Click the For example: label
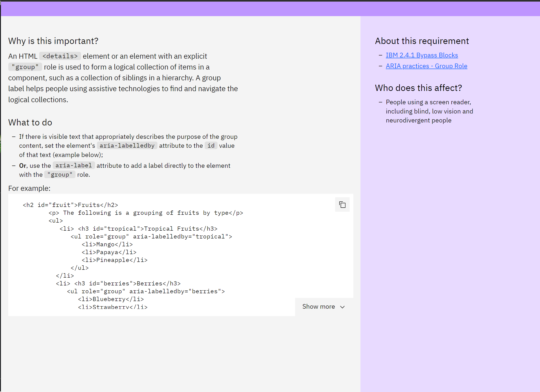The image size is (540, 392). pyautogui.click(x=29, y=188)
